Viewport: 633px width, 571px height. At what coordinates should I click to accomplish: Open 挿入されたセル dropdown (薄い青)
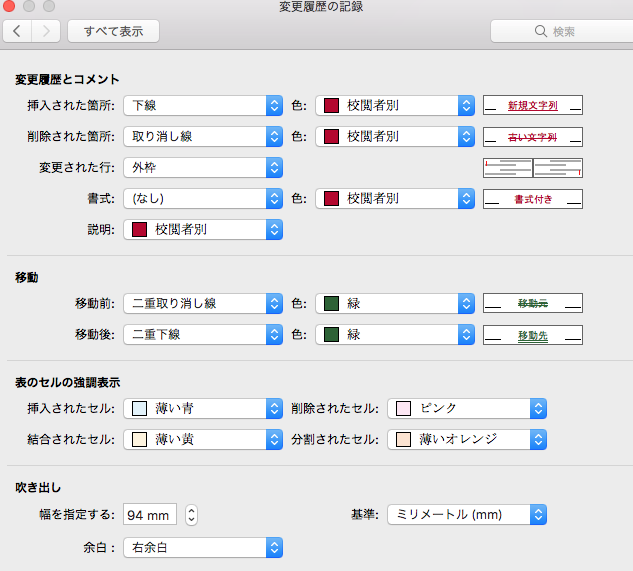click(x=203, y=409)
